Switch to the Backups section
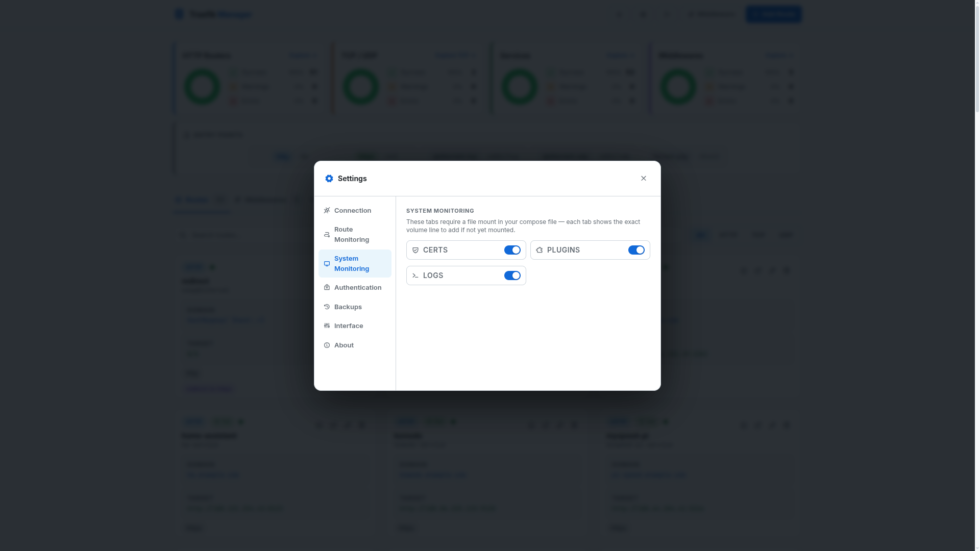Viewport: 980px width, 551px height. pyautogui.click(x=348, y=307)
